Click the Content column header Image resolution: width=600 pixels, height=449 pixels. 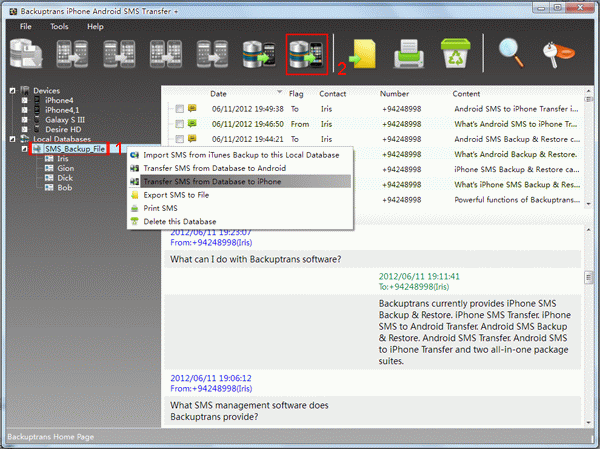466,94
